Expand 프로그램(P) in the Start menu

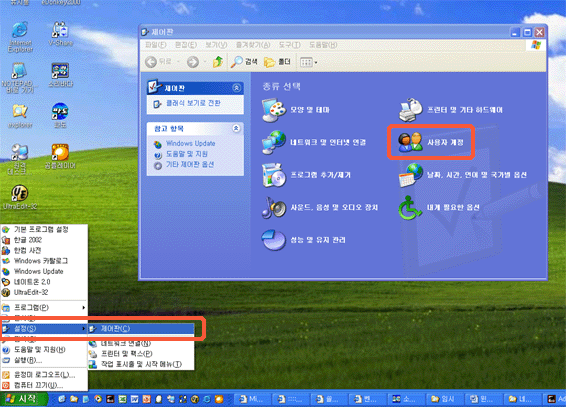(x=44, y=308)
